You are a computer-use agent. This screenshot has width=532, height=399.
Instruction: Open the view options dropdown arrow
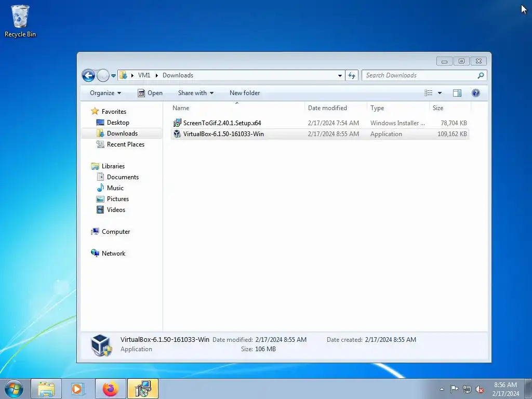440,93
